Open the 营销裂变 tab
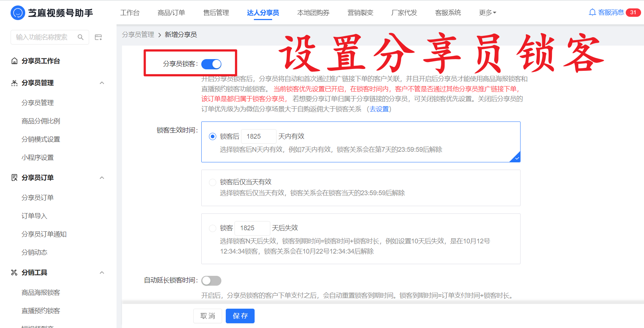 pyautogui.click(x=361, y=13)
